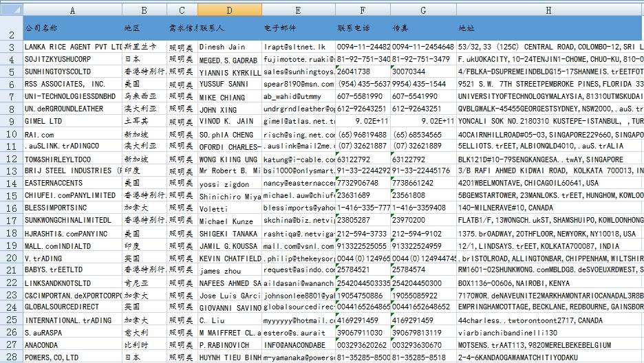
Task: Select the 联系电话 header cell
Action: 363,29
